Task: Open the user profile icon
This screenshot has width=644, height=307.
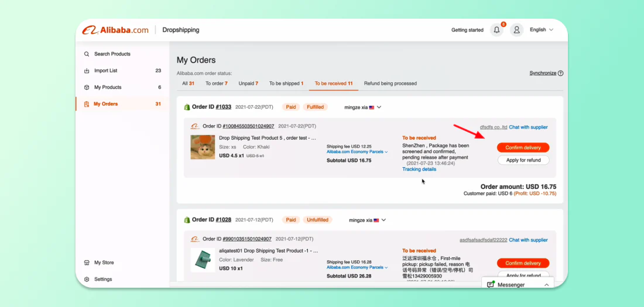Action: point(517,30)
